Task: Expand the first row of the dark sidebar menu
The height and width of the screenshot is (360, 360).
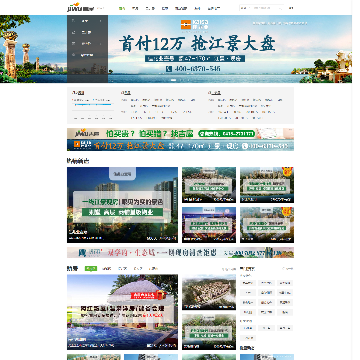Action: coord(87,21)
